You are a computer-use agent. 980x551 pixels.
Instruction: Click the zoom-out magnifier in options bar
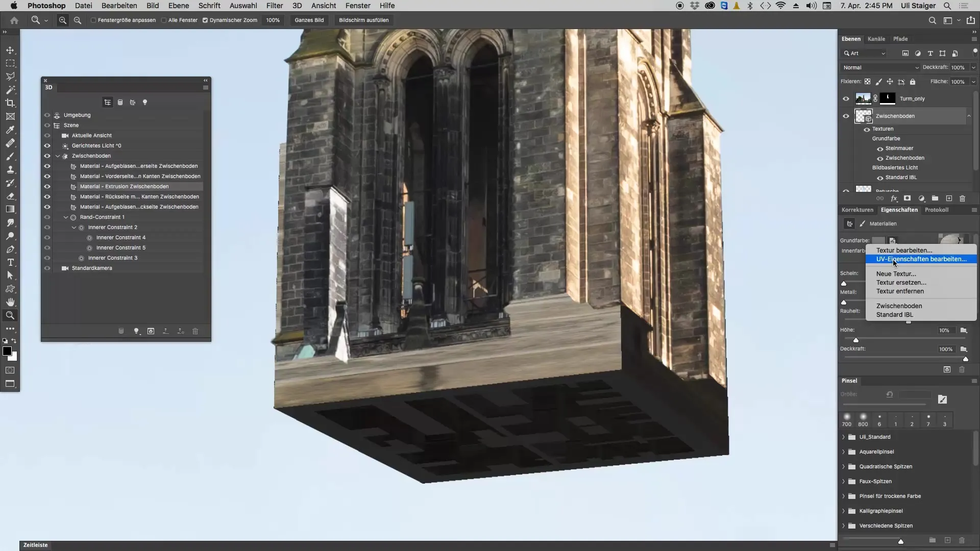pos(78,20)
